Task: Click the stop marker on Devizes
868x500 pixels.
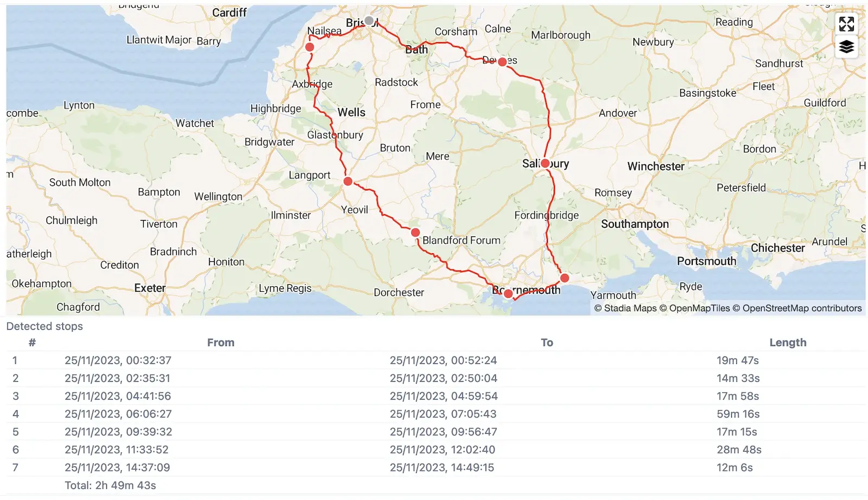Action: coord(502,62)
